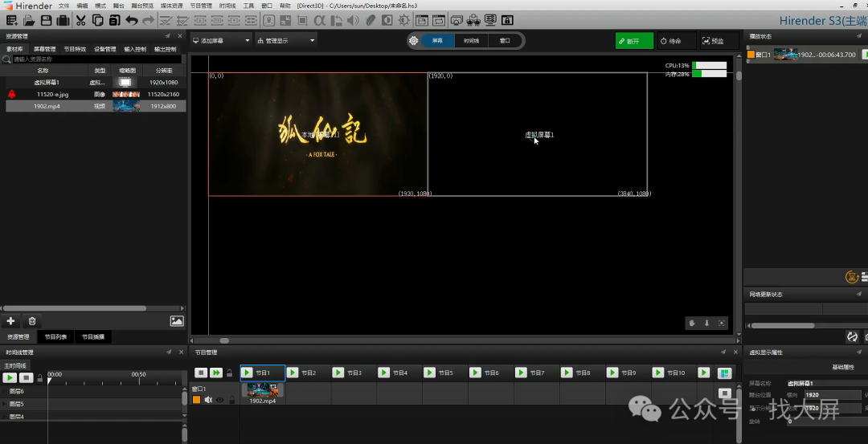Click the green 断开 button
The height and width of the screenshot is (444, 868).
[634, 41]
